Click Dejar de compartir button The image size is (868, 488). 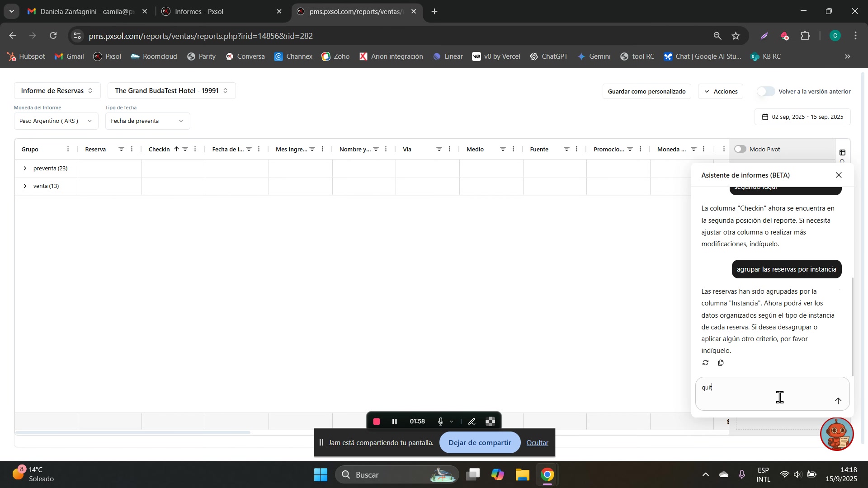pos(480,443)
